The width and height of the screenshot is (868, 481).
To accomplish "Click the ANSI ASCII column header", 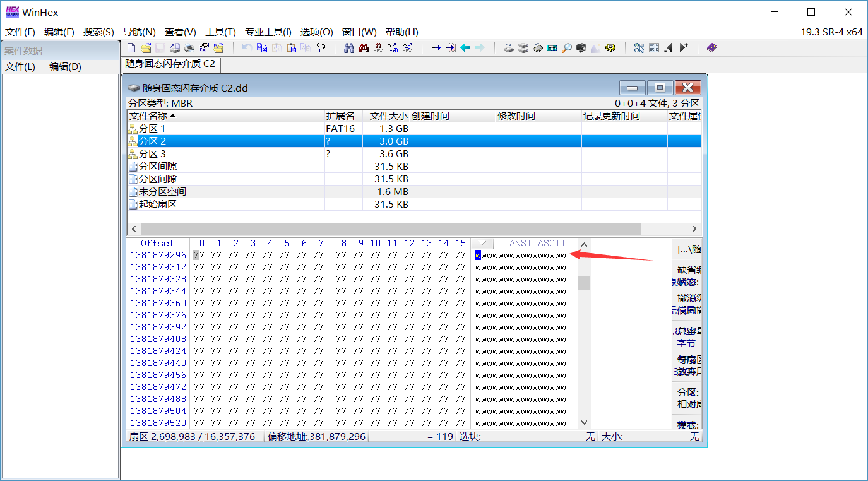I will click(x=537, y=243).
